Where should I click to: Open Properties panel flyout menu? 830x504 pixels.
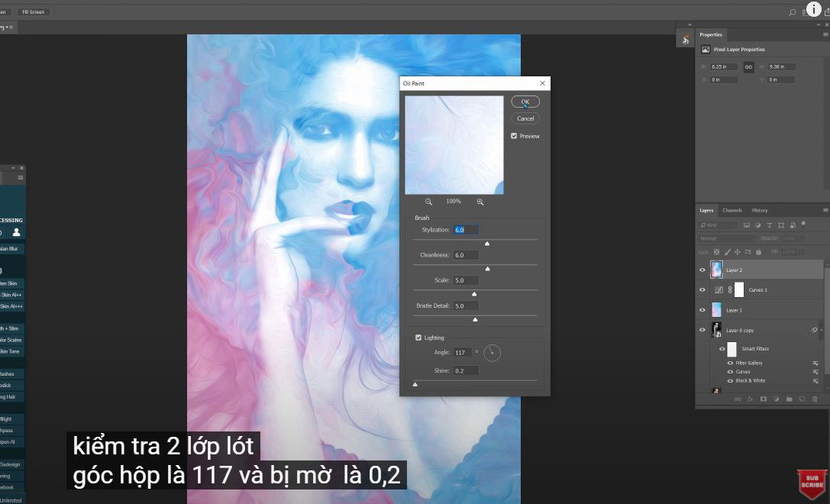coord(825,34)
